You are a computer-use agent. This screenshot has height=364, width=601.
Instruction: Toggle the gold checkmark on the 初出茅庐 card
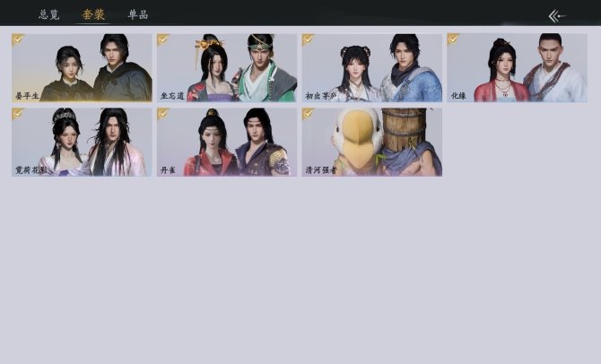click(x=308, y=39)
